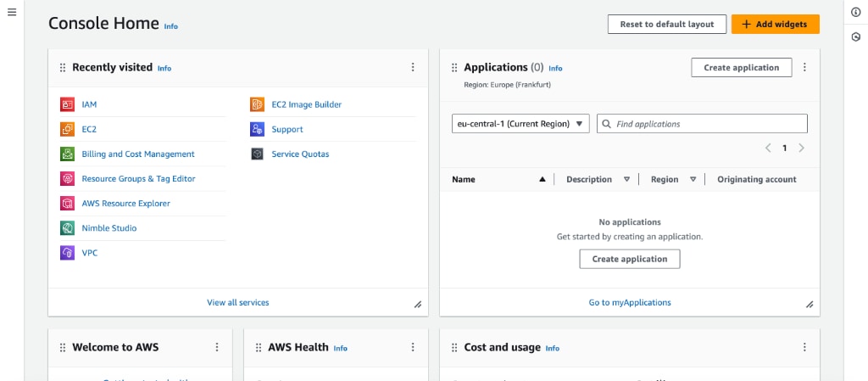This screenshot has height=381, width=868.
Task: Click Create application under No applications
Action: 630,259
